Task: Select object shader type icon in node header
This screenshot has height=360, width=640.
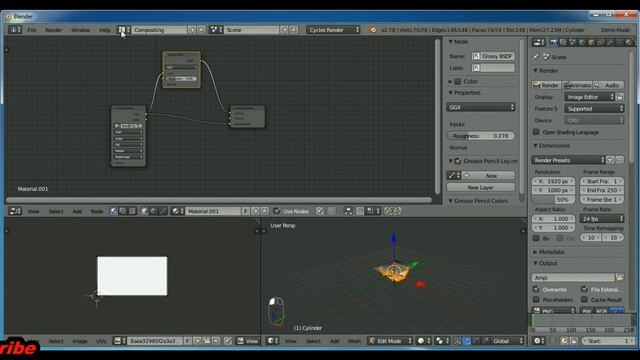Action: [144, 211]
